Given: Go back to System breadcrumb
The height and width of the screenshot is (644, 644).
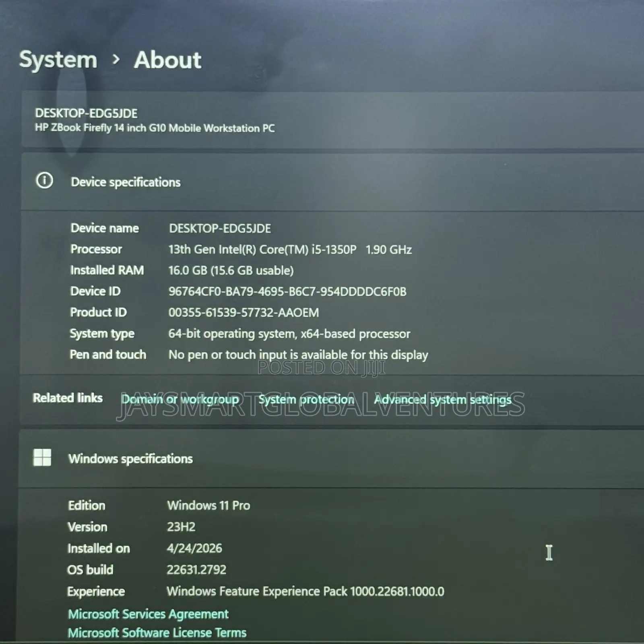Looking at the screenshot, I should (x=58, y=60).
